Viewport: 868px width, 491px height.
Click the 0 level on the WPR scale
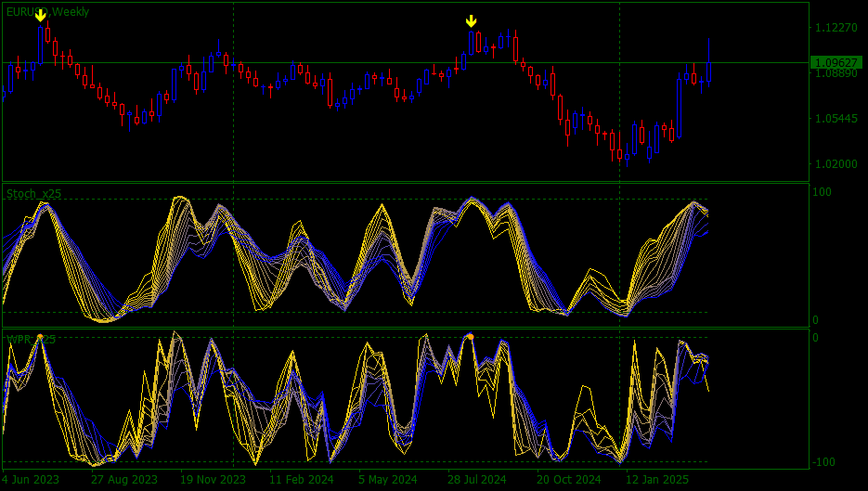point(815,338)
